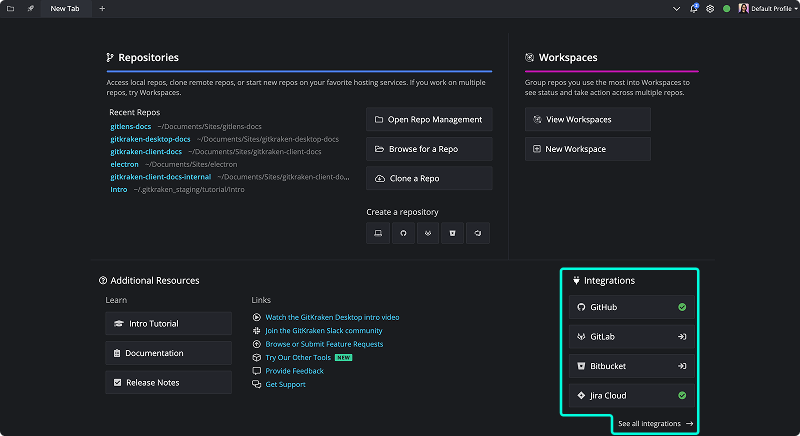This screenshot has width=800, height=436.
Task: Open the connected GitHub integration
Action: pyautogui.click(x=630, y=307)
